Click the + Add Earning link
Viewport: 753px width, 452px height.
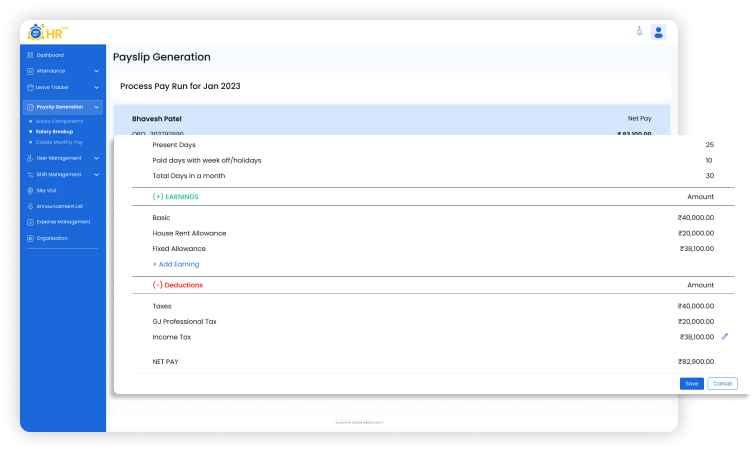click(x=176, y=264)
